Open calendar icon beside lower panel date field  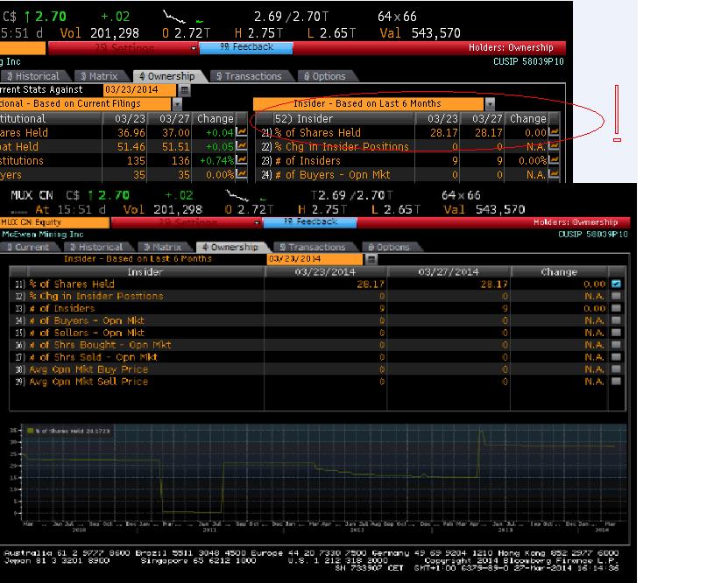371,259
